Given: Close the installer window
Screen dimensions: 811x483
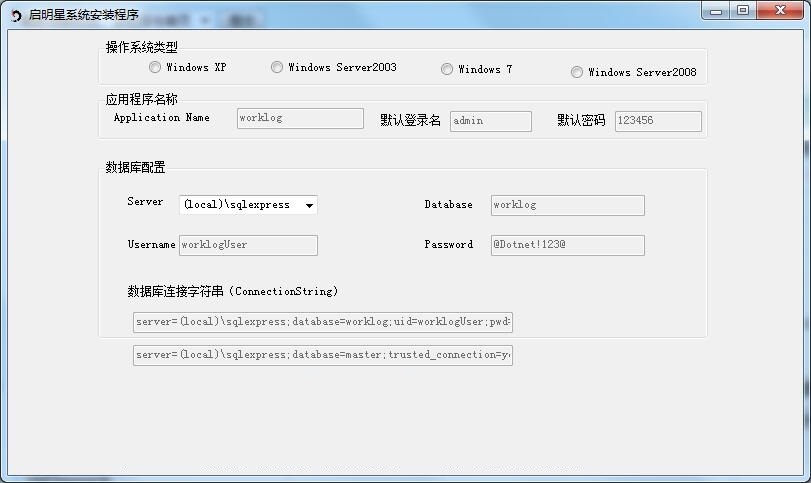Looking at the screenshot, I should click(x=780, y=11).
